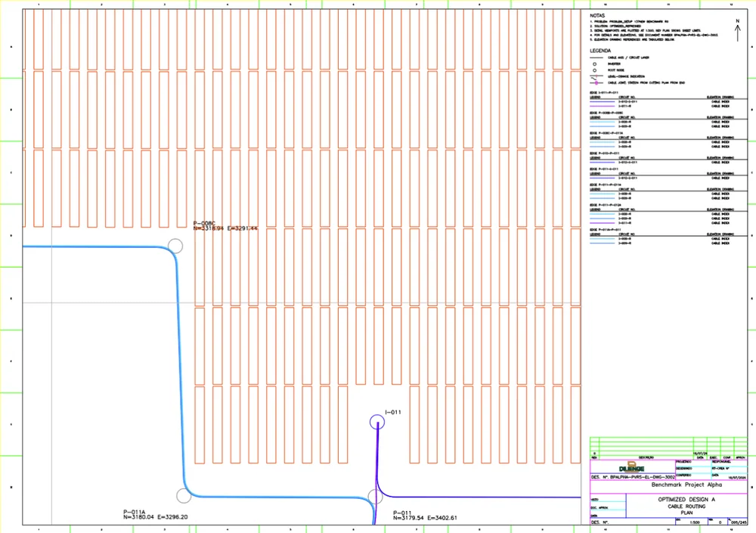Image resolution: width=756 pixels, height=533 pixels.
Task: Click the magenta cable joint legend symbol
Action: tap(596, 83)
